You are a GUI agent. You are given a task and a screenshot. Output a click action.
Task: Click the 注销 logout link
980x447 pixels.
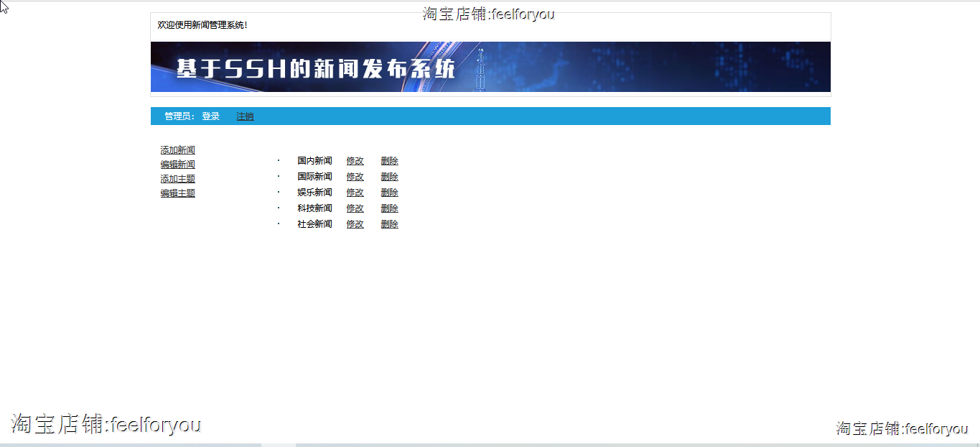click(245, 116)
